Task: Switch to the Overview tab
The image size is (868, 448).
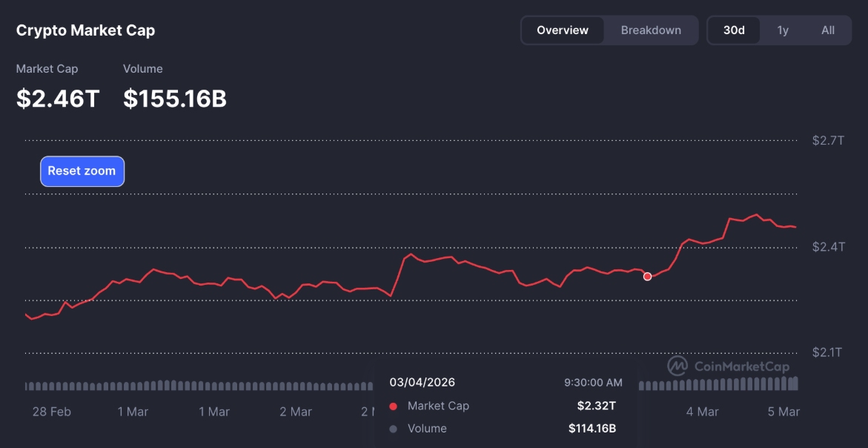Action: pos(563,30)
